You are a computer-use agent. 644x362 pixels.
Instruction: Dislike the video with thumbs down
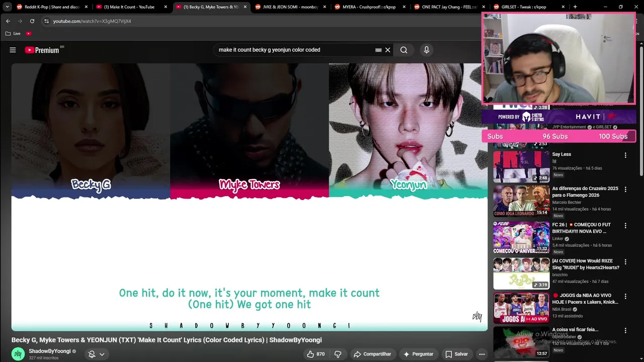point(338,354)
